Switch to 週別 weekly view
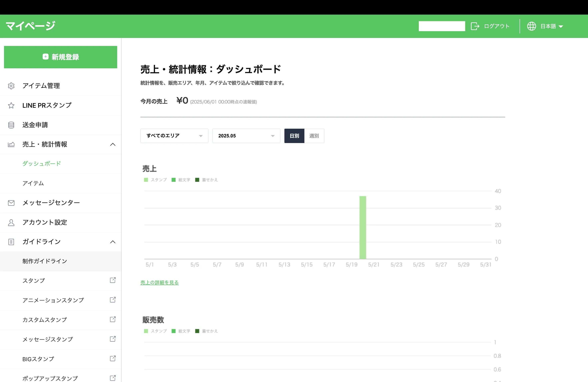Image resolution: width=588 pixels, height=382 pixels. (314, 136)
